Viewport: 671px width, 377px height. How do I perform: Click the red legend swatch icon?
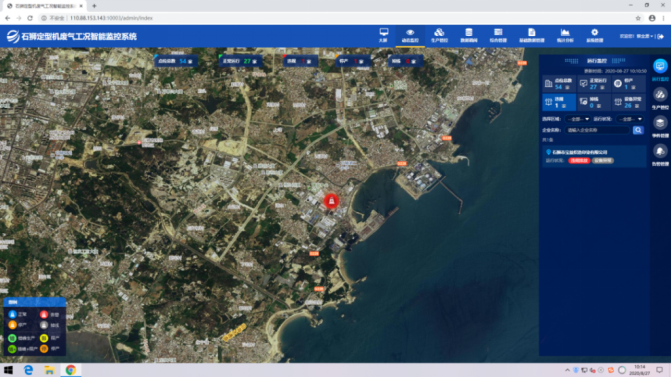coord(44,315)
